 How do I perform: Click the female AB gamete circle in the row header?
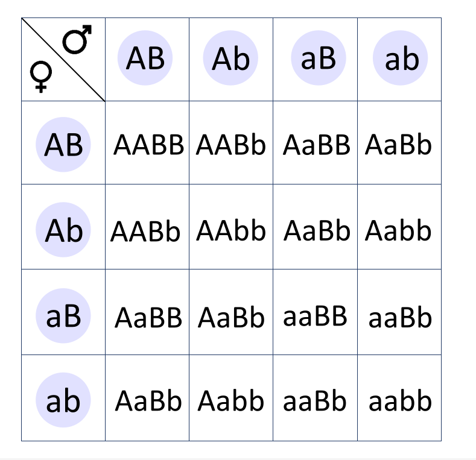click(63, 145)
